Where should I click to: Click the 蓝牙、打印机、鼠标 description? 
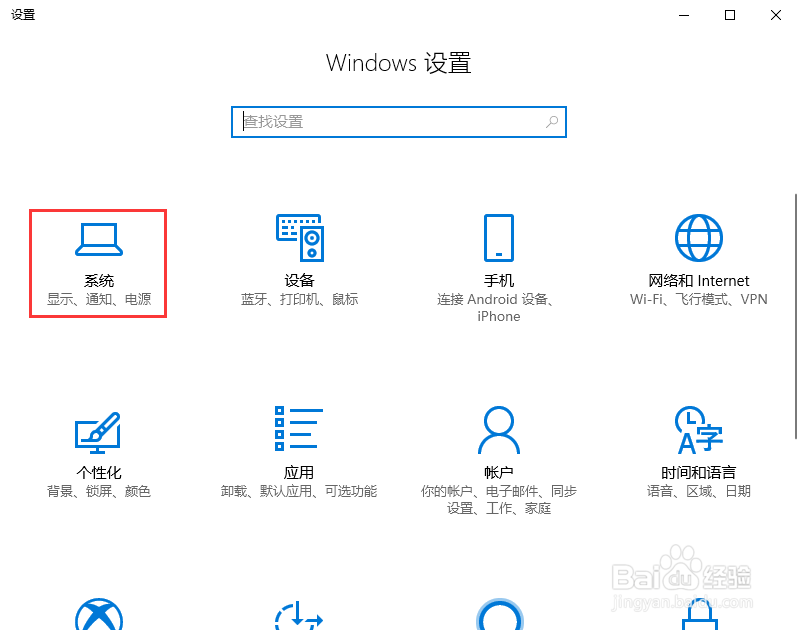point(299,299)
